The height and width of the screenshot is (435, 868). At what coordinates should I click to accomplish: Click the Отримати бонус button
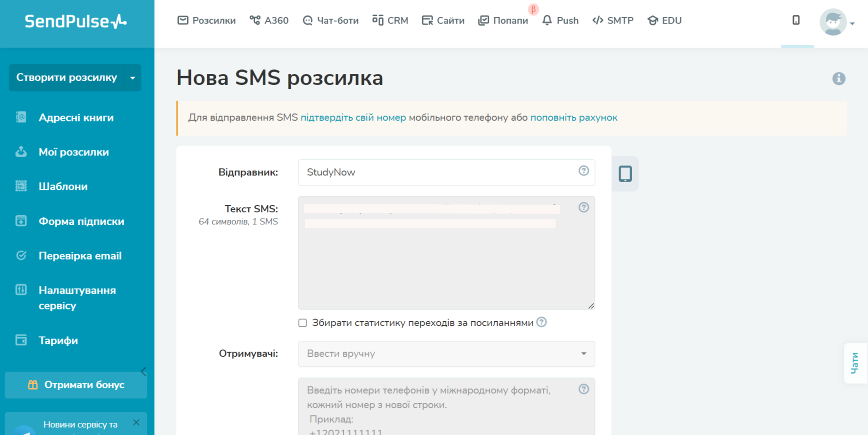pos(76,385)
